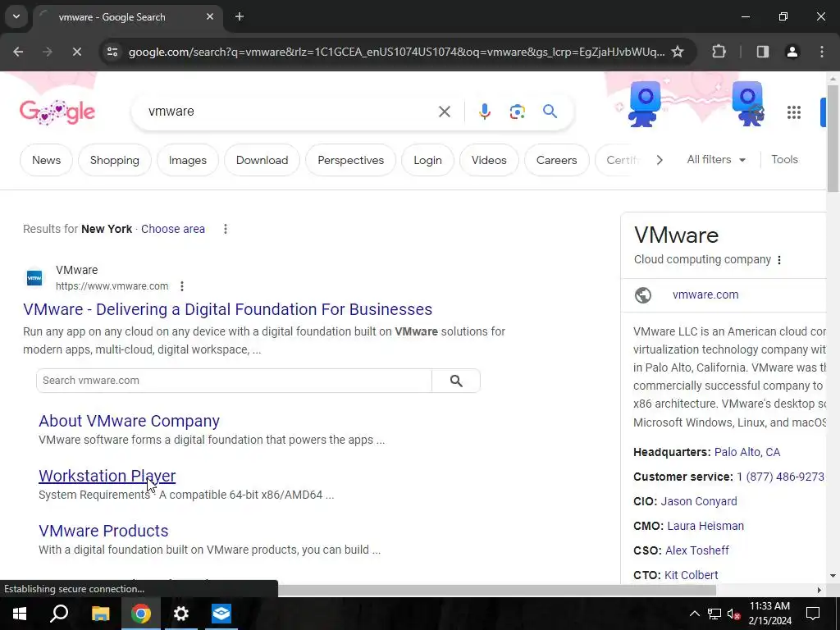The height and width of the screenshot is (630, 840).
Task: Select the Shopping filter
Action: coord(115,160)
